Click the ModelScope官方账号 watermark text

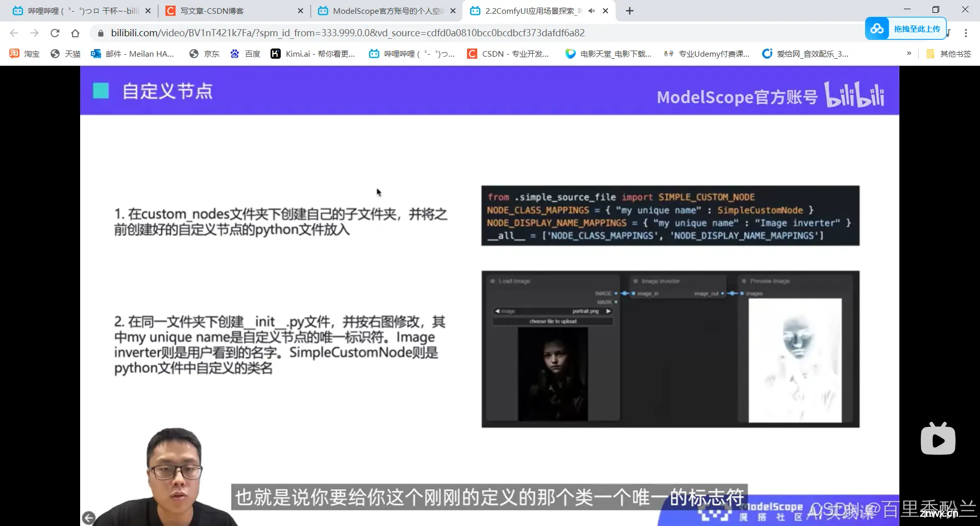[x=737, y=97]
